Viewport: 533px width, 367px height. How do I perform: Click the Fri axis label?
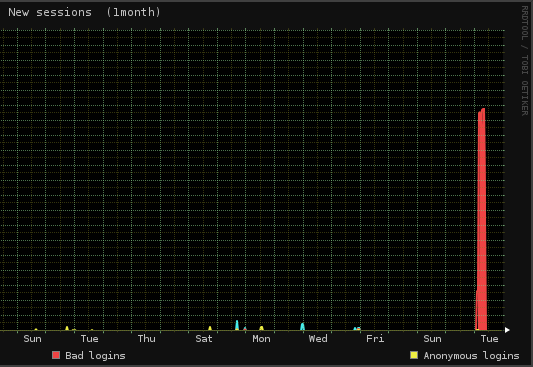click(x=375, y=339)
